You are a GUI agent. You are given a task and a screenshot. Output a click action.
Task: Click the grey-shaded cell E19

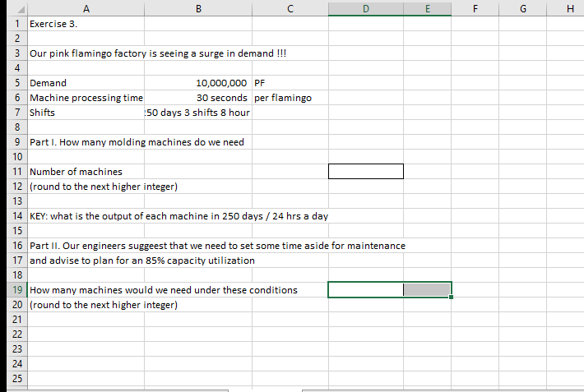point(427,290)
